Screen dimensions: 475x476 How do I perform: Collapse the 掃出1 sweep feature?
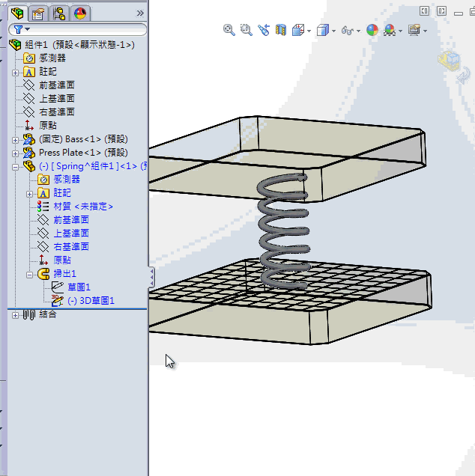[x=29, y=275]
